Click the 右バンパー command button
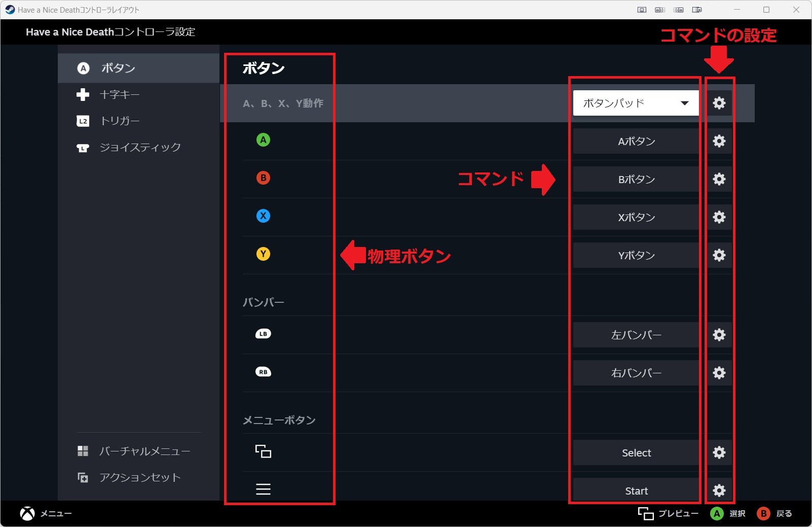The width and height of the screenshot is (812, 527). click(x=636, y=373)
